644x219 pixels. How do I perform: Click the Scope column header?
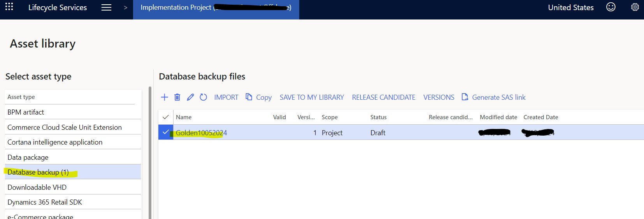point(330,117)
